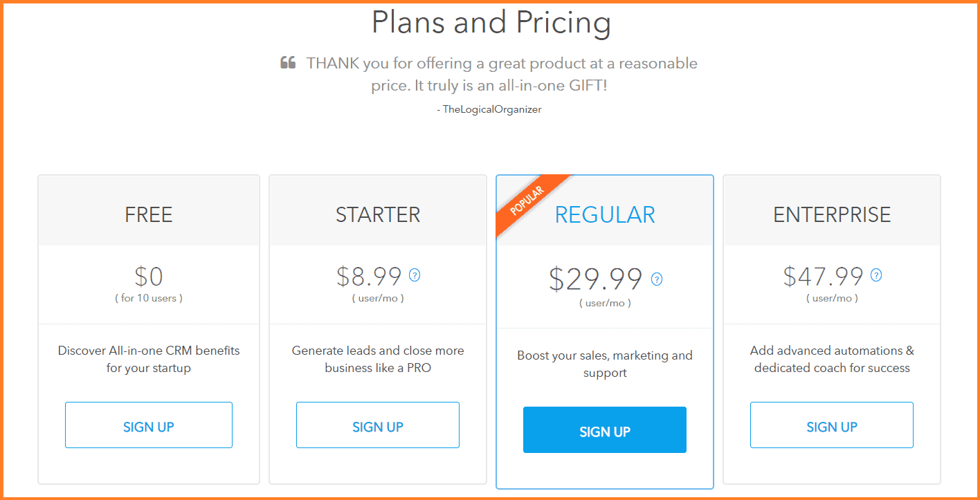
Task: Select the STARTER plan header
Action: tap(378, 214)
